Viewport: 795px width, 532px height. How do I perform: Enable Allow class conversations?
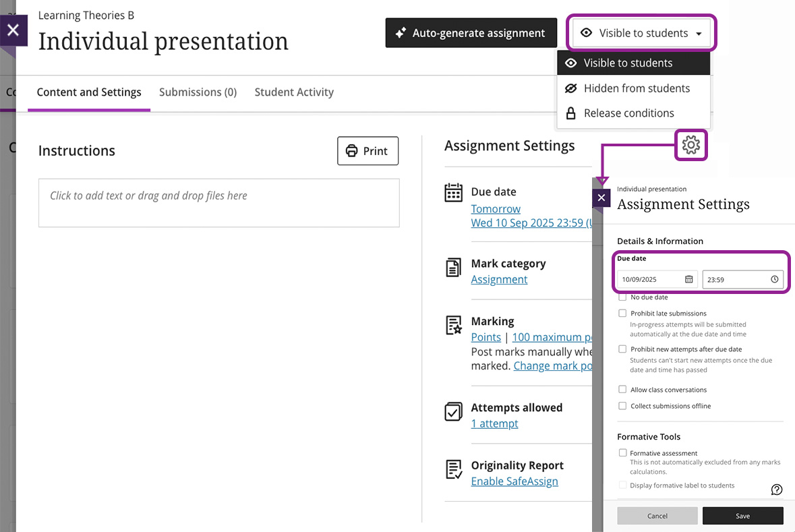point(622,389)
